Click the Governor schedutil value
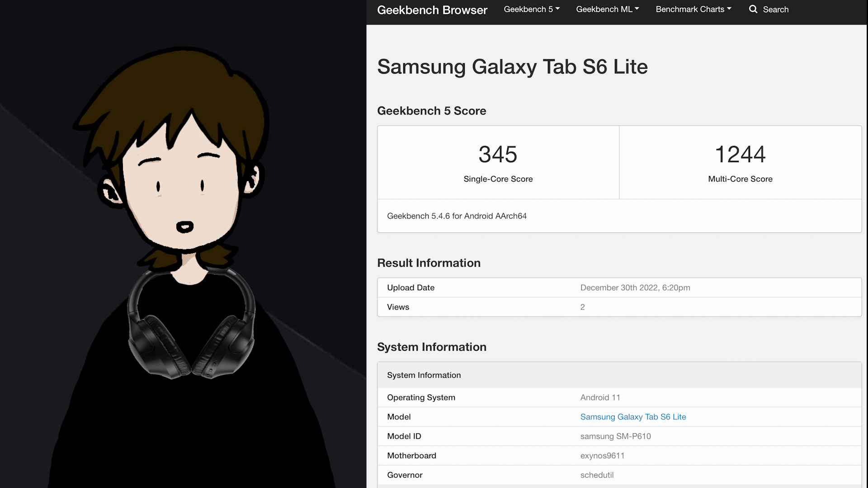Image resolution: width=868 pixels, height=488 pixels. tap(597, 475)
